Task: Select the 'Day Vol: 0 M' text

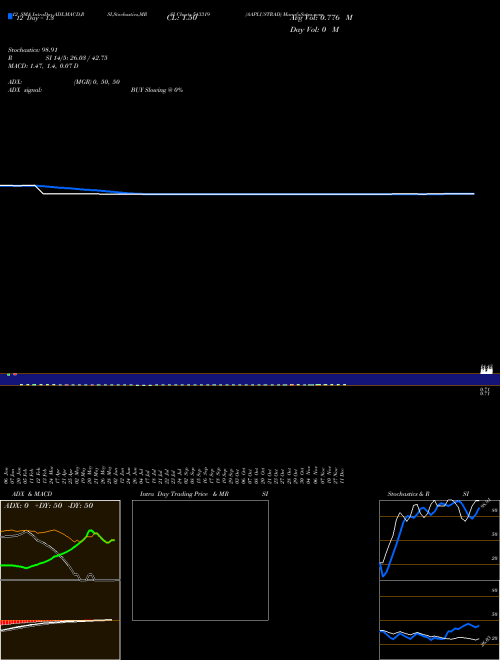Action: tap(314, 29)
